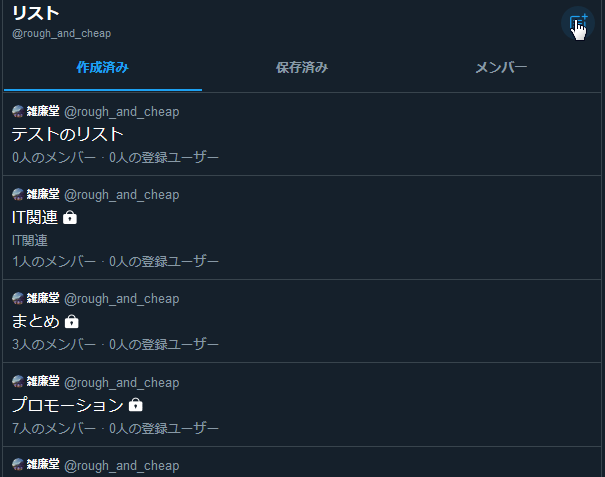Click the lock icon beside プロモーション
Viewport: 605px width, 477px height.
pos(136,405)
